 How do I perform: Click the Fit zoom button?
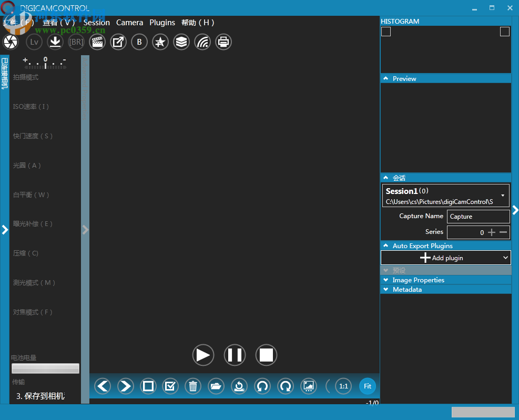[367, 386]
